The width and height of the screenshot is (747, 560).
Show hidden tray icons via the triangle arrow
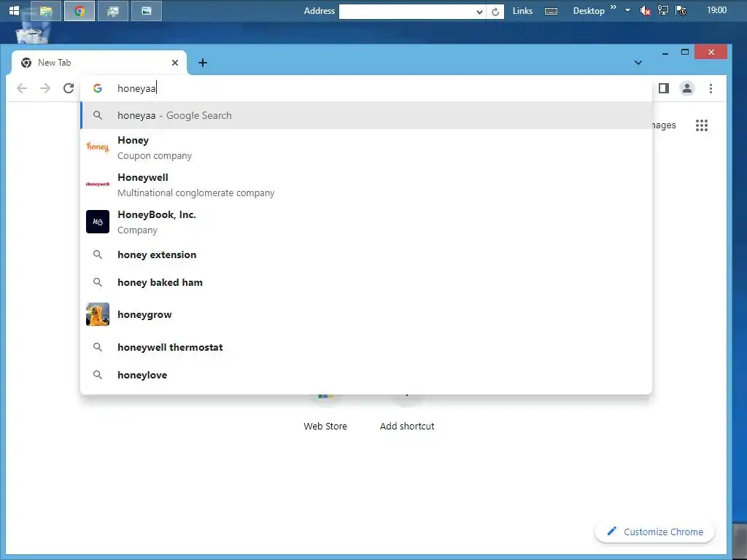627,10
